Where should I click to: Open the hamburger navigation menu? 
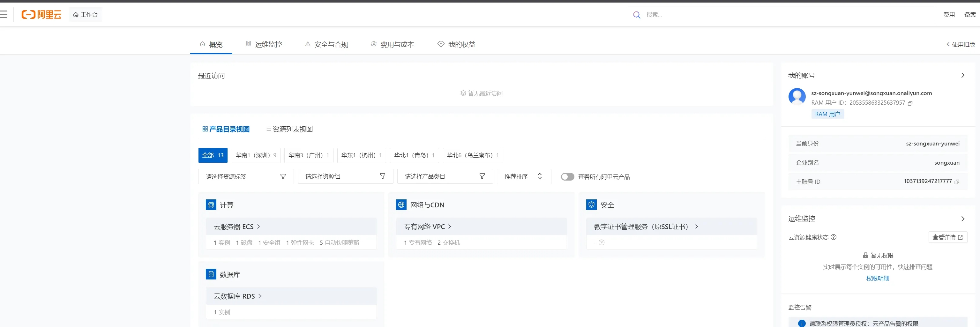(x=4, y=14)
